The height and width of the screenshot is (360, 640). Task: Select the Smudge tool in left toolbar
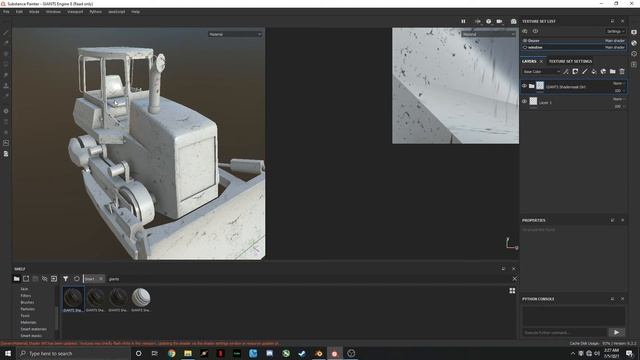(6, 75)
